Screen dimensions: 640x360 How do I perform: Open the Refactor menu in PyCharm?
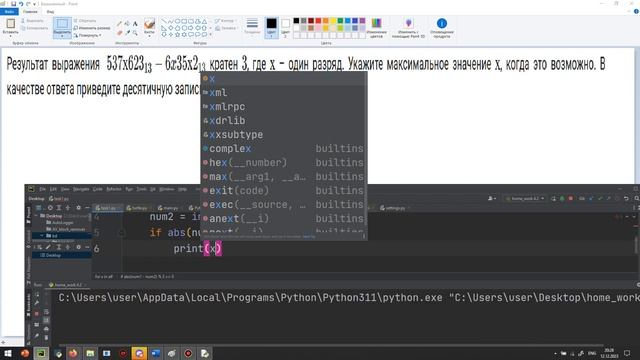114,189
